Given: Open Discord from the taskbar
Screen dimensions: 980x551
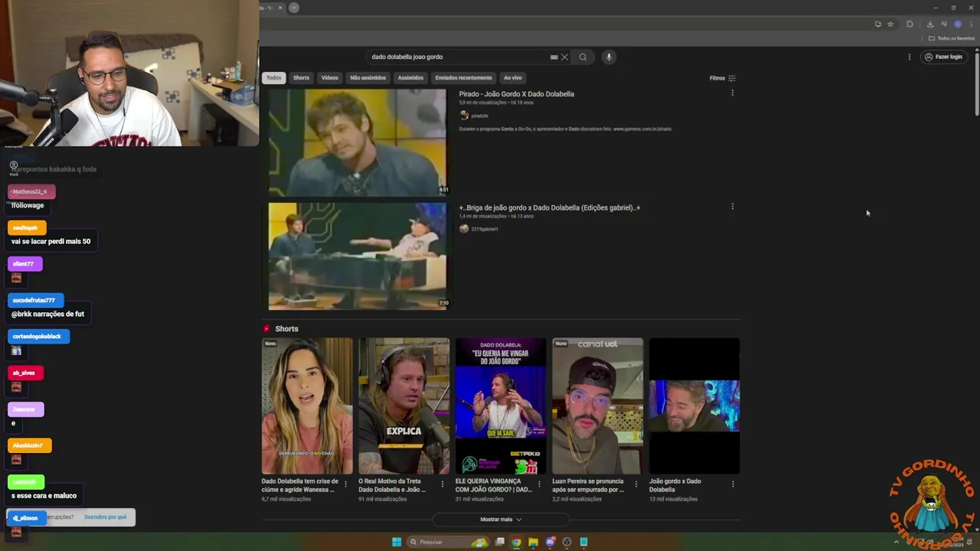Looking at the screenshot, I should pos(550,542).
